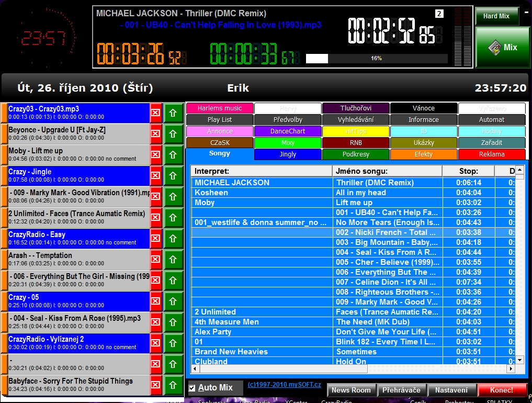The height and width of the screenshot is (403, 532).
Task: Open the Vyhledávání search tab
Action: point(356,120)
